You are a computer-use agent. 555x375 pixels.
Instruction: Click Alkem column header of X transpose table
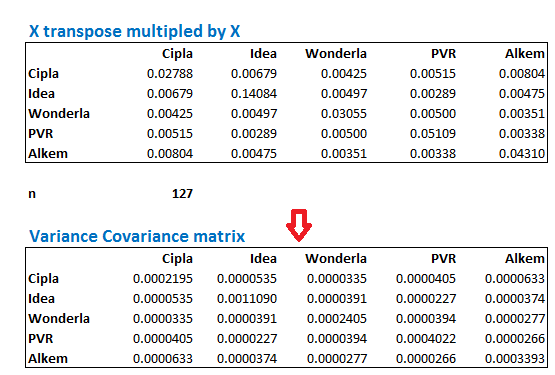(x=525, y=54)
